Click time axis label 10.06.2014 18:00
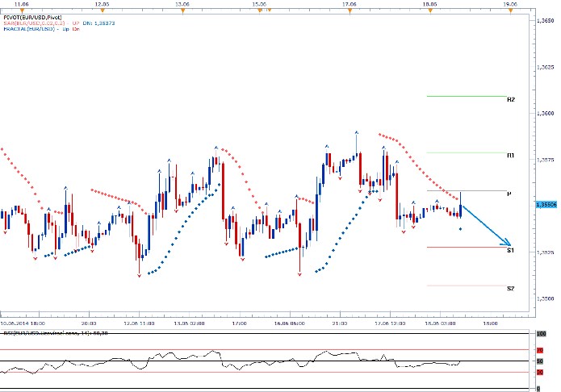The image size is (561, 392). coord(23,323)
